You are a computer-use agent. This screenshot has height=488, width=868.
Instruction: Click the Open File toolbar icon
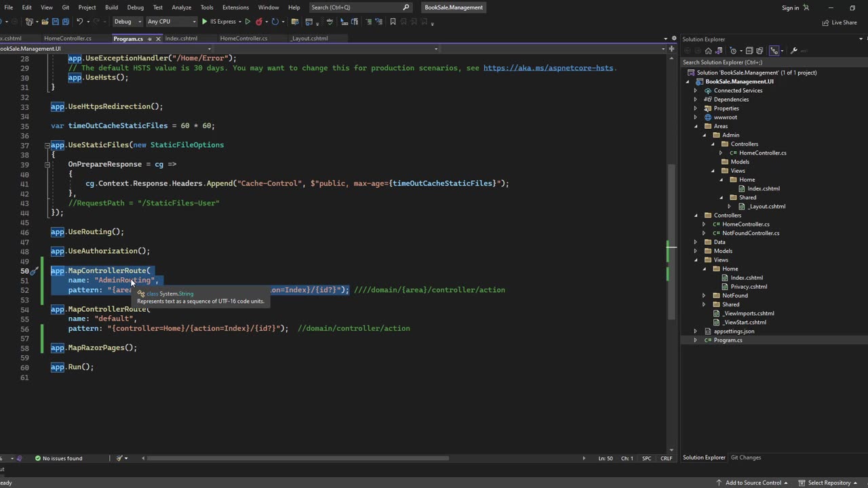pos(45,22)
